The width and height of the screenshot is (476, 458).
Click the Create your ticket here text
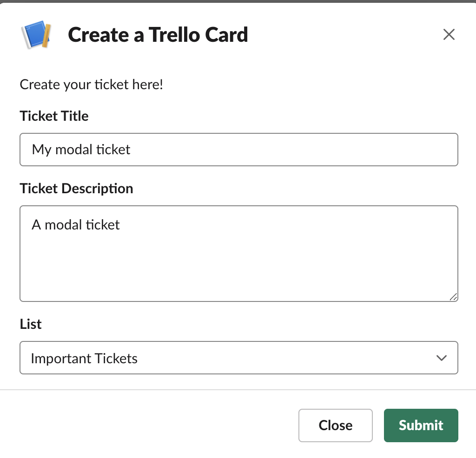(x=92, y=85)
